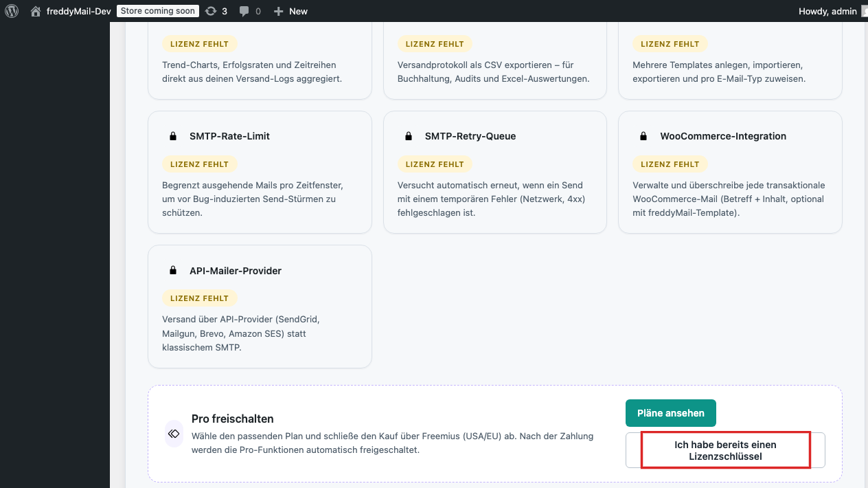Click the Mehrere Templates anlegen description
The image size is (868, 488).
(x=719, y=71)
